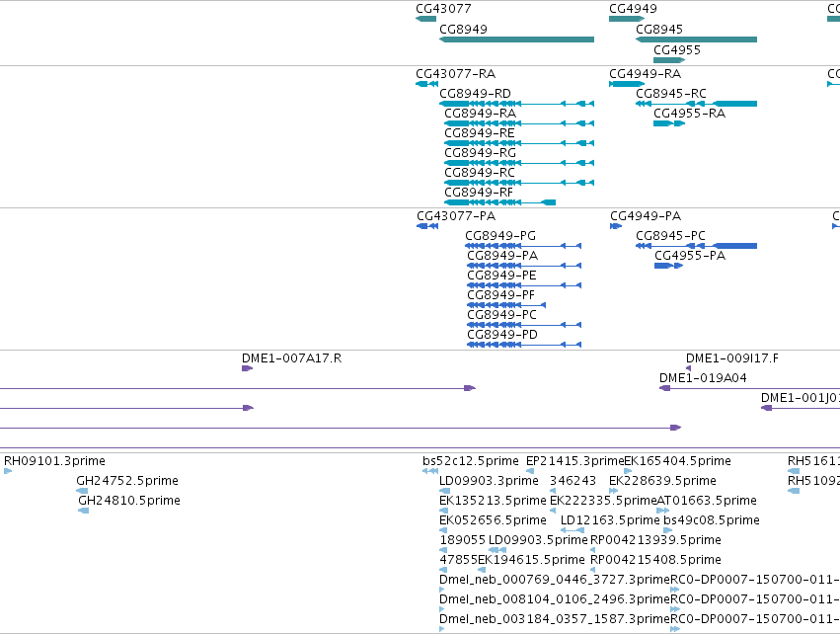Click the 189055 EST label
Viewport: 840px width, 634px height.
(x=462, y=540)
